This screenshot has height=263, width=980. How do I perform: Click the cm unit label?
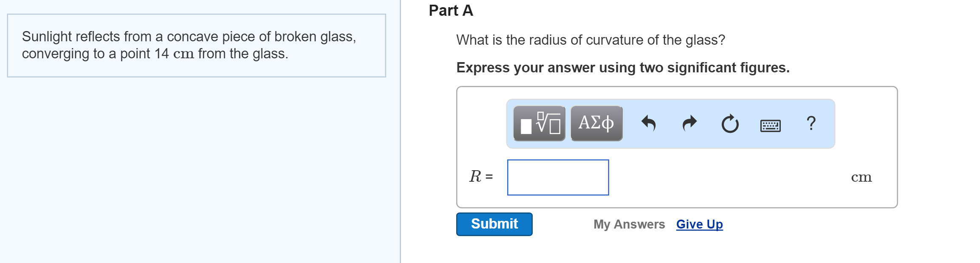(x=861, y=177)
